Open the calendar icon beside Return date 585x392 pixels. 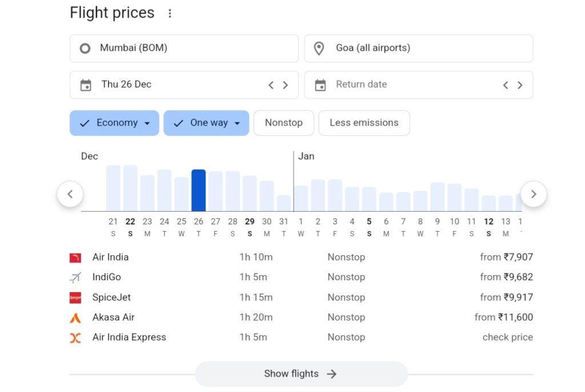[x=320, y=85]
